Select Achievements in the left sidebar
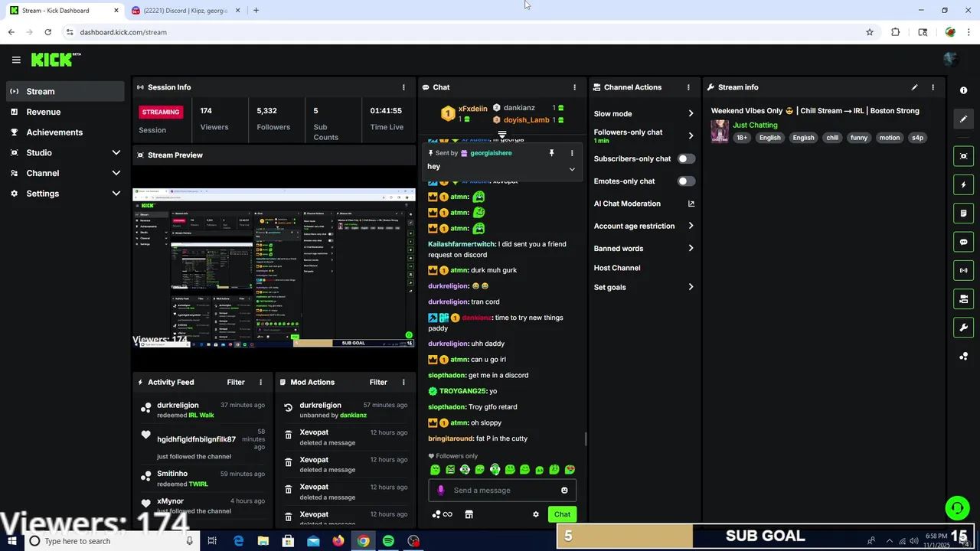Viewport: 980px width, 551px height. 65,132
